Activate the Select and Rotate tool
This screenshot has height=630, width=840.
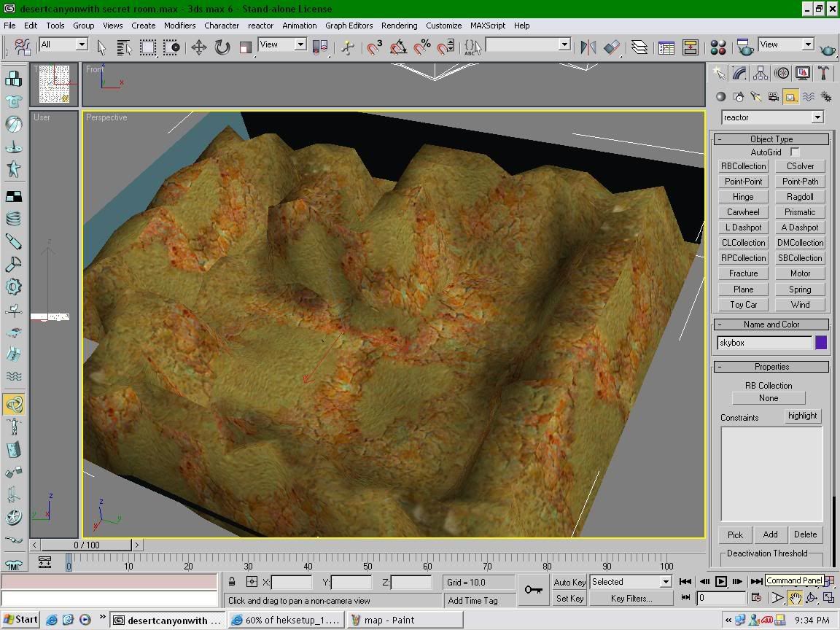coord(222,47)
